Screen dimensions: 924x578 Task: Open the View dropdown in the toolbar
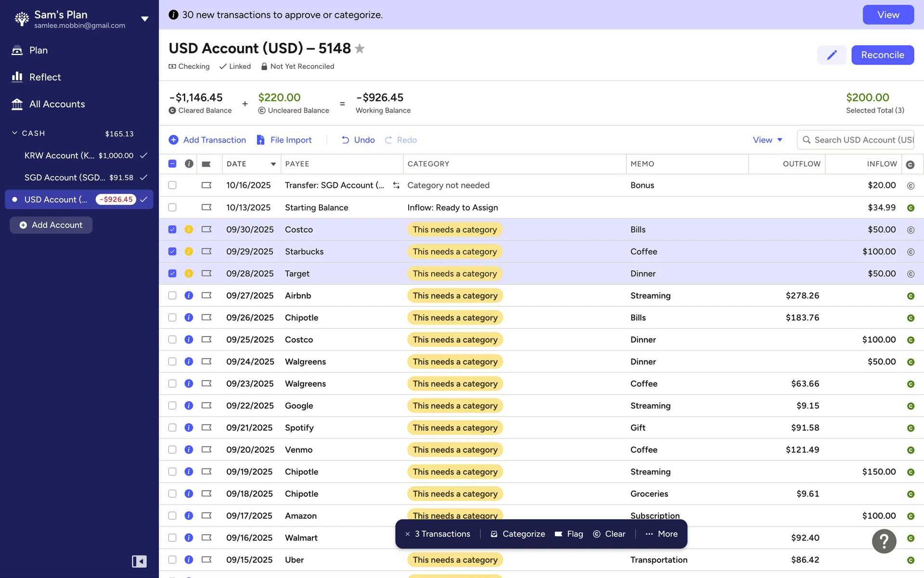(768, 140)
